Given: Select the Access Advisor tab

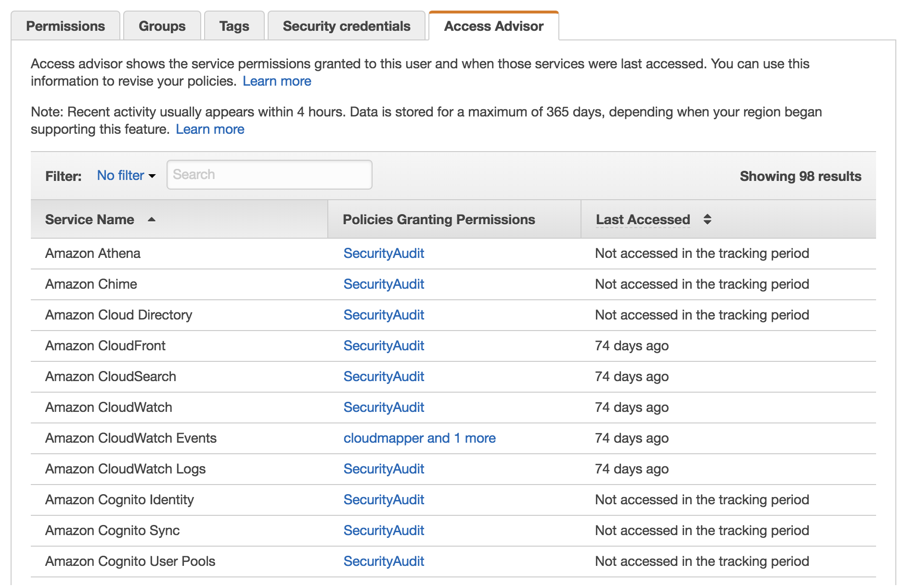Looking at the screenshot, I should (x=494, y=26).
